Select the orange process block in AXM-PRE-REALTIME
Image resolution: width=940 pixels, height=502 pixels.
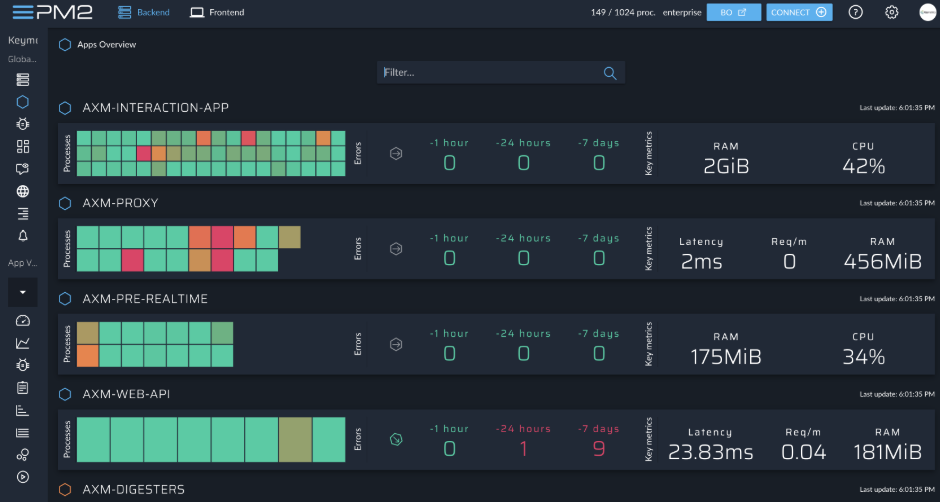pos(87,356)
